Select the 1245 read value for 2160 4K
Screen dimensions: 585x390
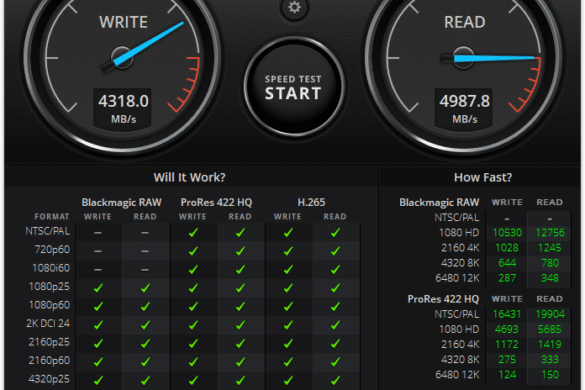tap(550, 248)
